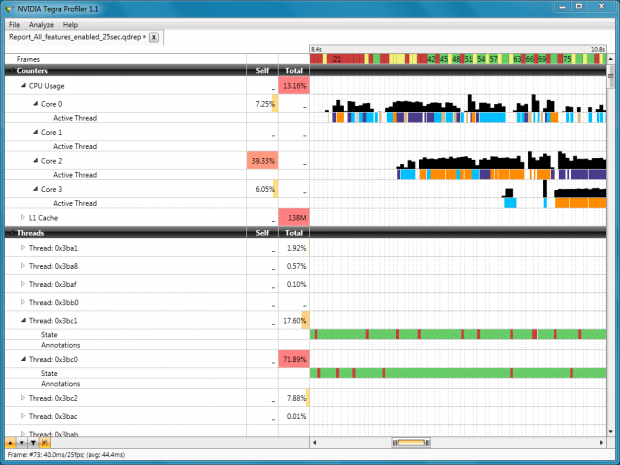Click the State timeline of Thread 0x3bc1
This screenshot has height=465, width=620.
pyautogui.click(x=458, y=334)
